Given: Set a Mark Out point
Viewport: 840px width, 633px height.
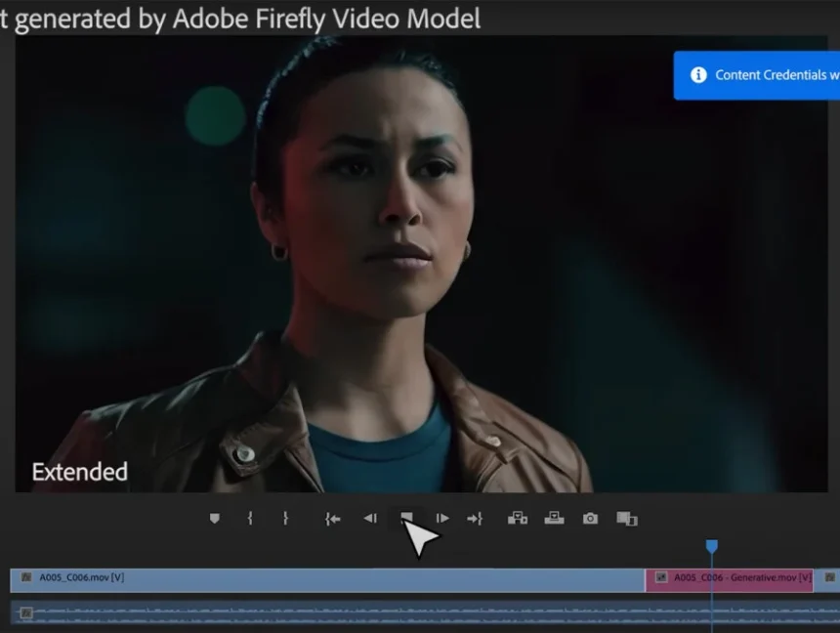Looking at the screenshot, I should [x=284, y=519].
